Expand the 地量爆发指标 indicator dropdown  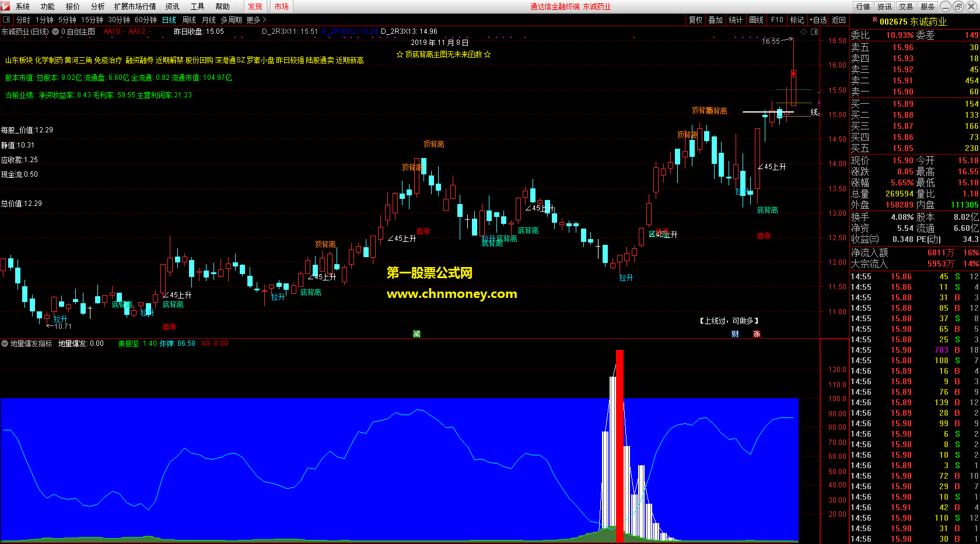click(x=5, y=343)
